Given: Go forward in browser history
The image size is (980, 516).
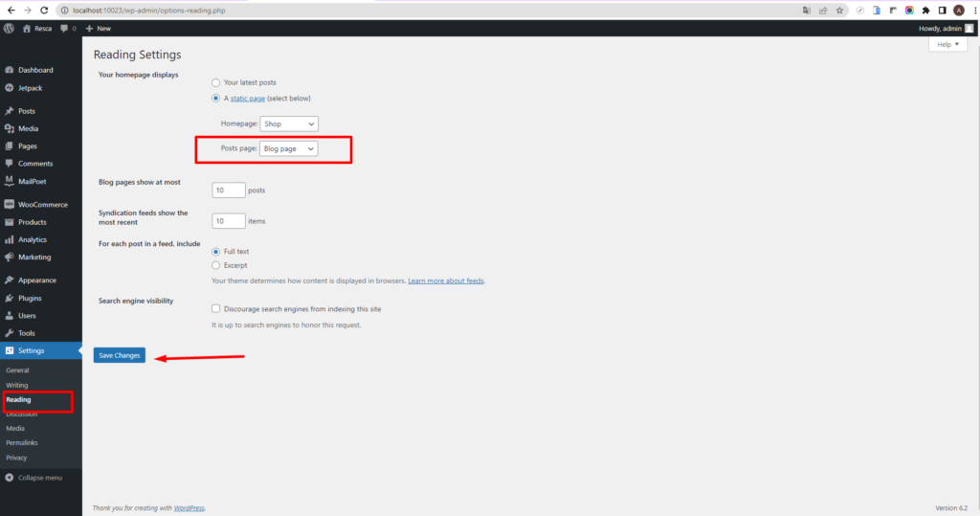Looking at the screenshot, I should [x=28, y=10].
